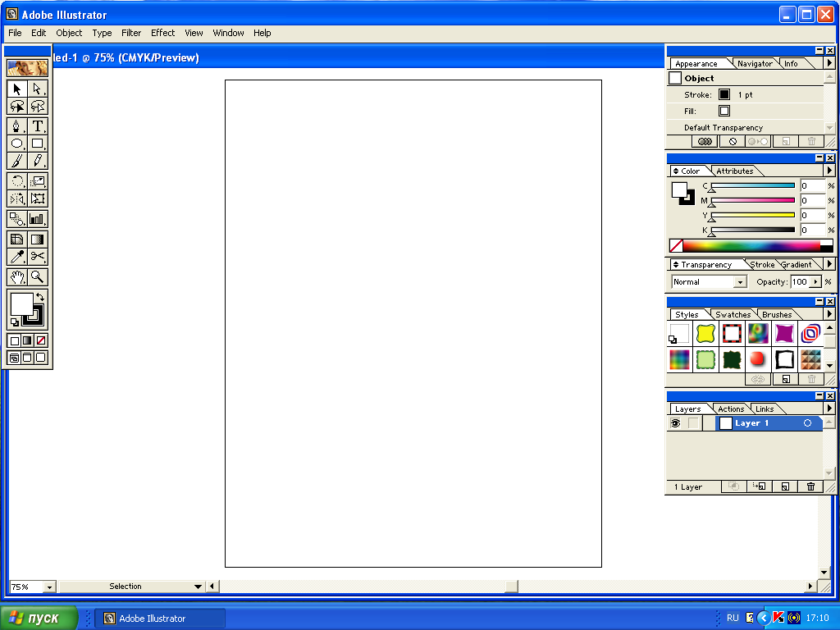Select the Gradient tool
The height and width of the screenshot is (630, 840).
click(x=38, y=240)
